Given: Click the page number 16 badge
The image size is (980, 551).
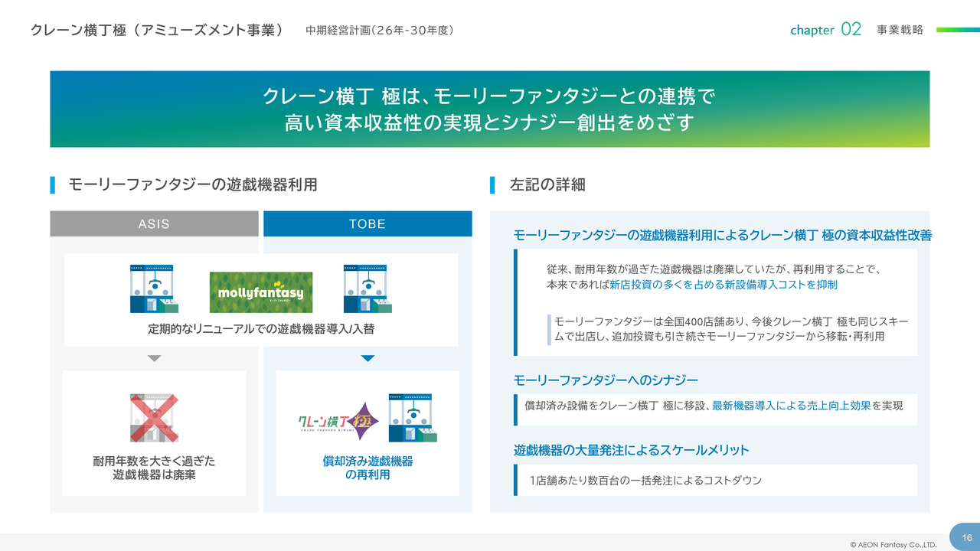Looking at the screenshot, I should (x=966, y=537).
